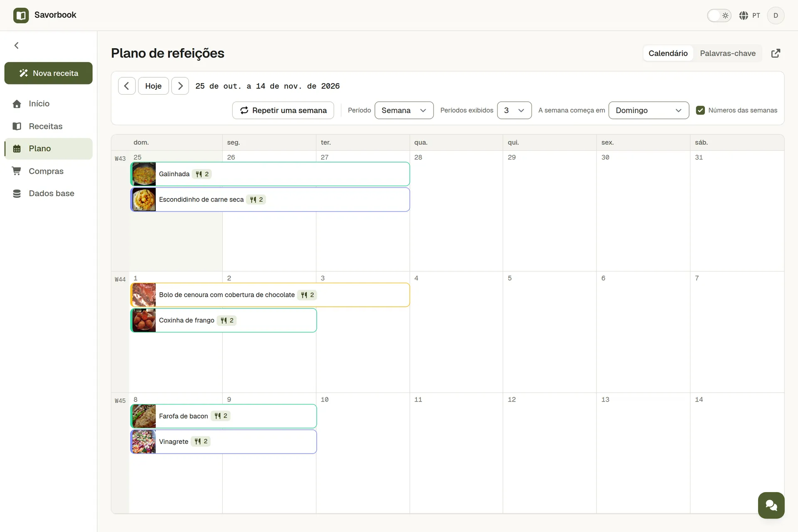This screenshot has width=798, height=532.
Task: Open the chat support bubble
Action: tap(771, 505)
